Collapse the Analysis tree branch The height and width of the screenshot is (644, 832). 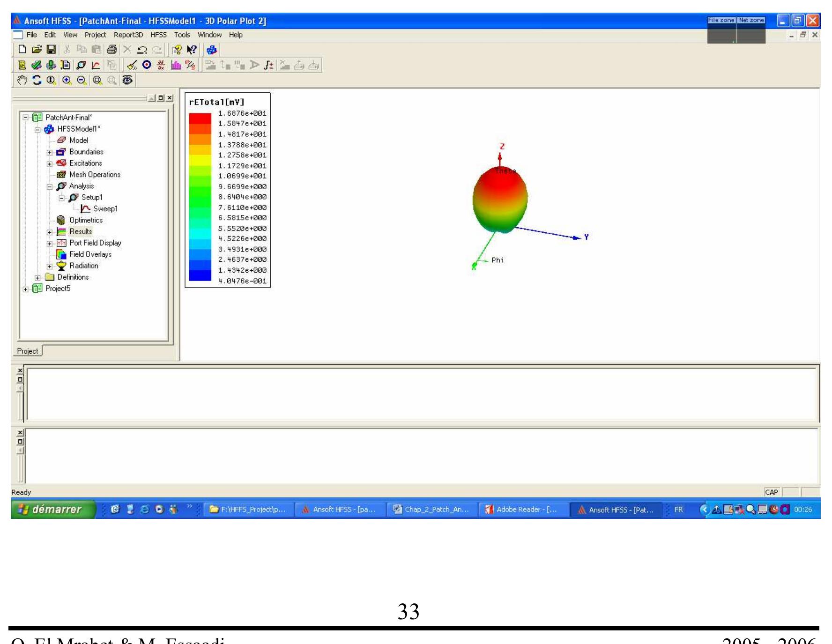pos(49,186)
